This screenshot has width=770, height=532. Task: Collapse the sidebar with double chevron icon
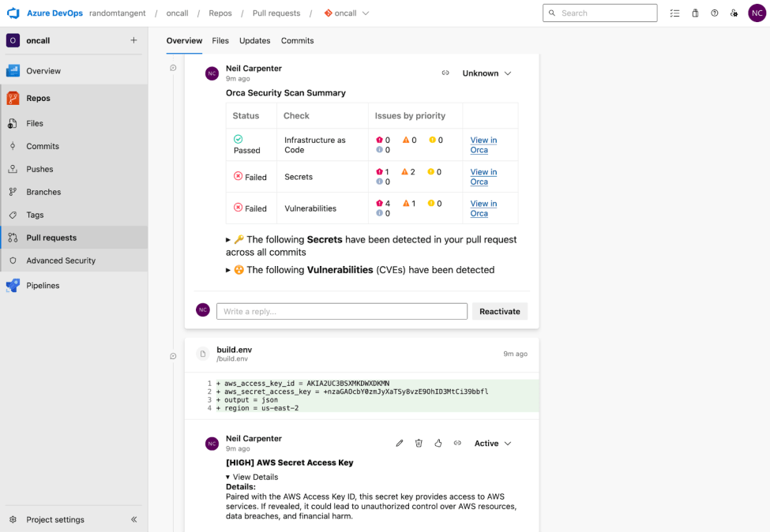[x=133, y=519]
